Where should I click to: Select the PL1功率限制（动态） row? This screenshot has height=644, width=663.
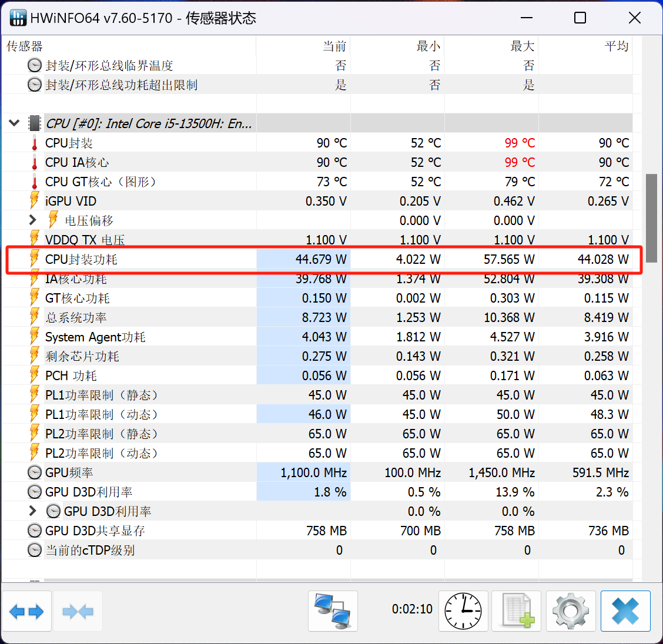102,414
